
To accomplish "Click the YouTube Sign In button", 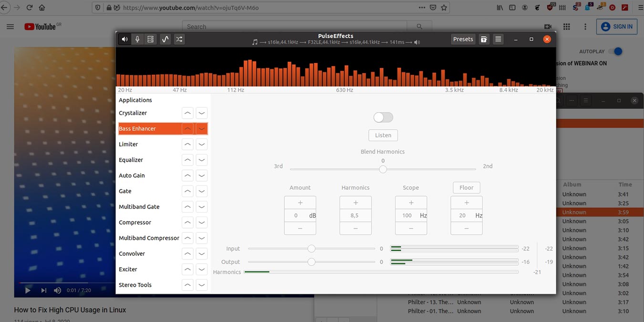I will [x=616, y=26].
